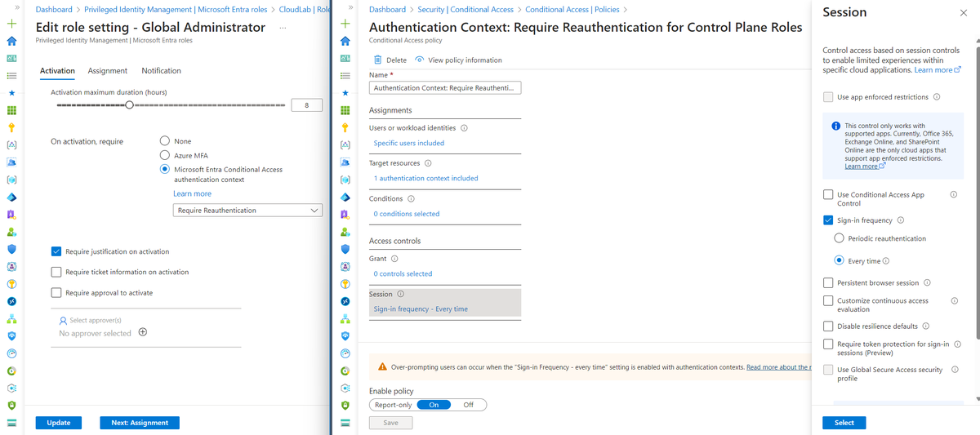
Task: Open All resources grid icon in Conditional Access window sidebar
Action: click(345, 110)
